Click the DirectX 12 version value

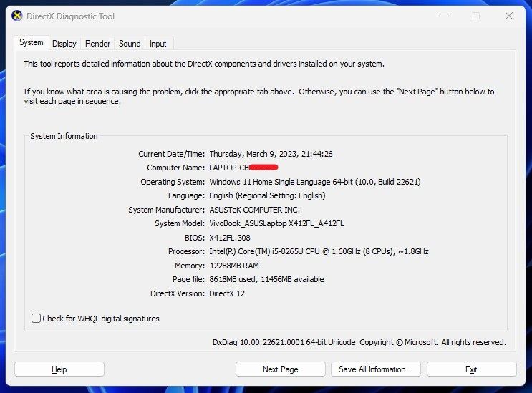tap(227, 293)
